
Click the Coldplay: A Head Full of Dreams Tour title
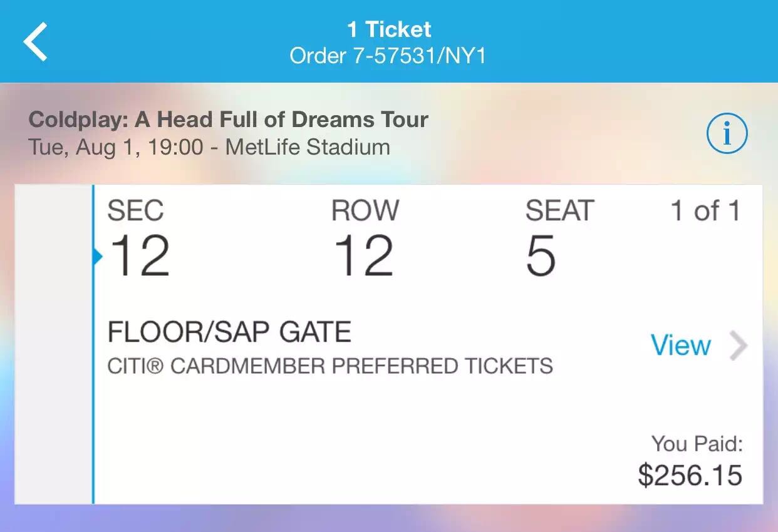click(229, 120)
